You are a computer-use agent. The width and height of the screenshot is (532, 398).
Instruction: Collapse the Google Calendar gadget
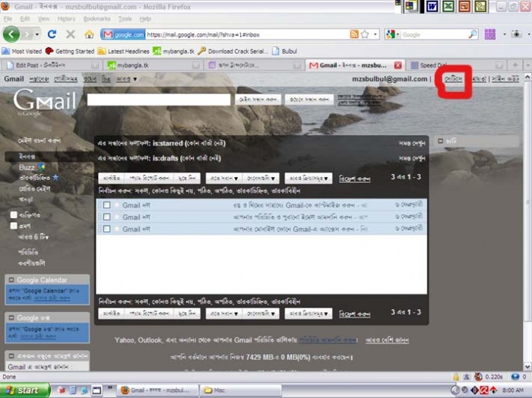pyautogui.click(x=11, y=280)
